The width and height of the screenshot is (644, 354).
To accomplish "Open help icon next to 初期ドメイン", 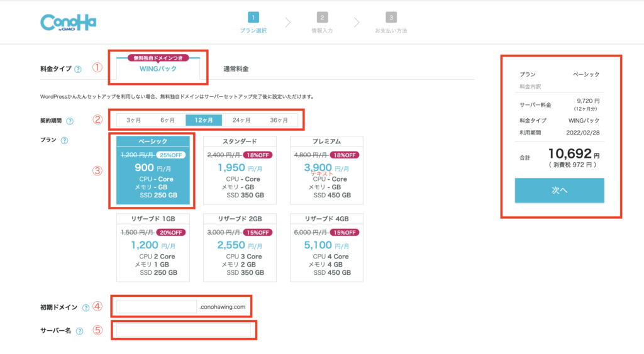I will pos(86,307).
